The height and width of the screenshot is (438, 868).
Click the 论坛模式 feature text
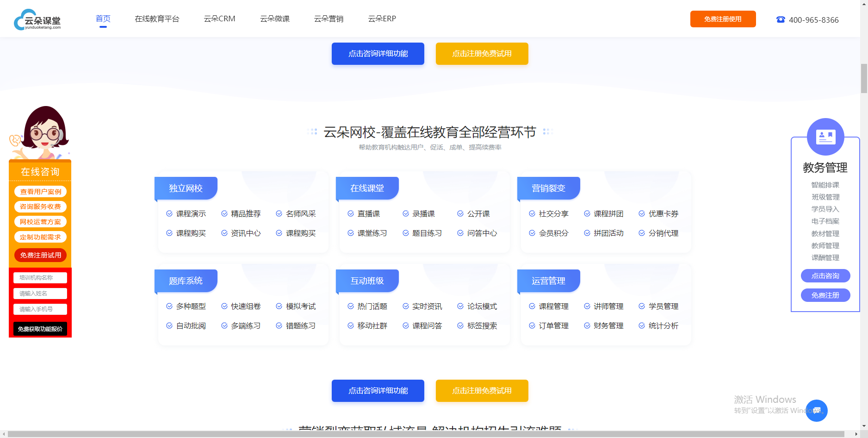482,306
